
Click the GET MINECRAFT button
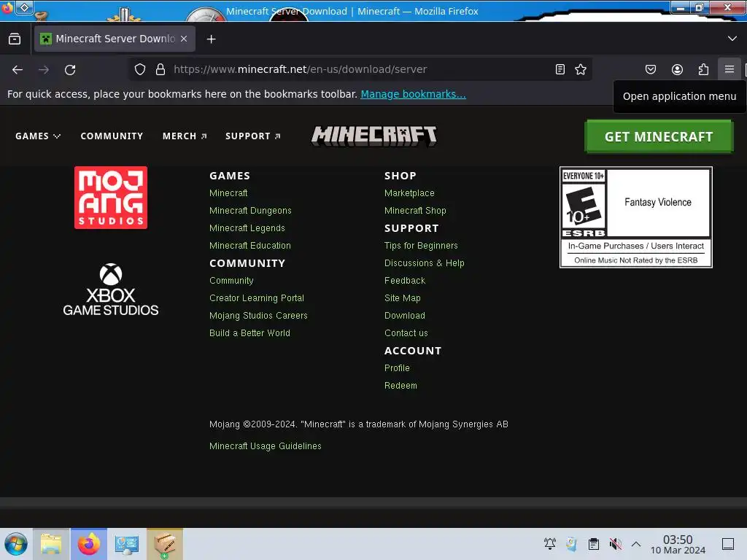coord(659,136)
